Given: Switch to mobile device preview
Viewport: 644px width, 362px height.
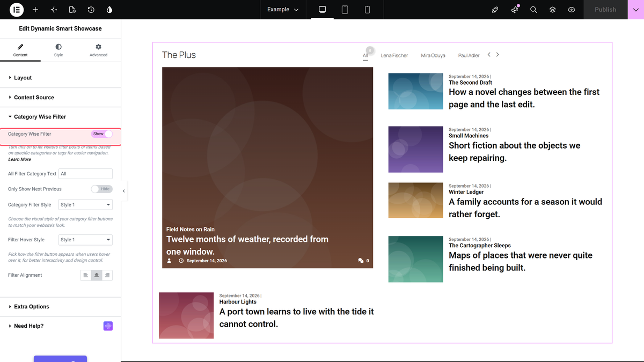Looking at the screenshot, I should [368, 10].
